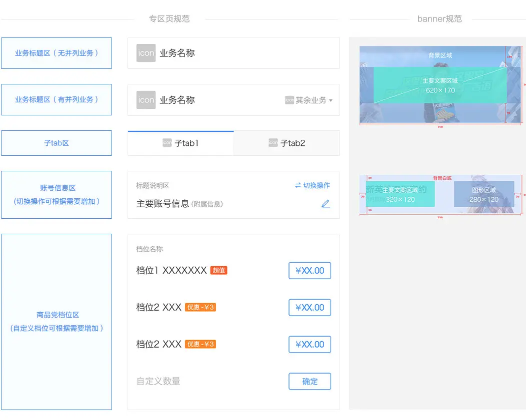The height and width of the screenshot is (420, 526).
Task: Select the ¥XX.00 price button for 档位1
Action: click(309, 271)
